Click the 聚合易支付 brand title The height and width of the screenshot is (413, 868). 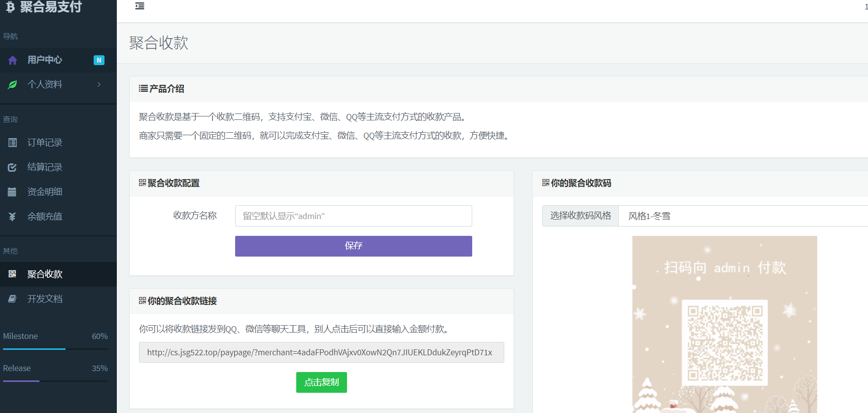51,7
